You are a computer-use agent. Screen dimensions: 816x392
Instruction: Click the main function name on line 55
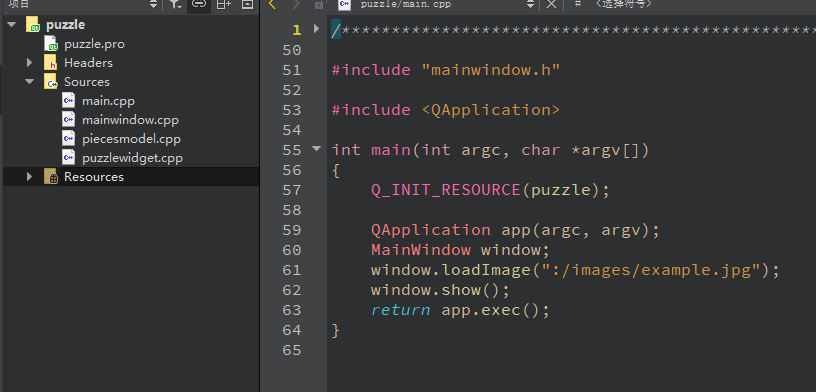coord(391,150)
